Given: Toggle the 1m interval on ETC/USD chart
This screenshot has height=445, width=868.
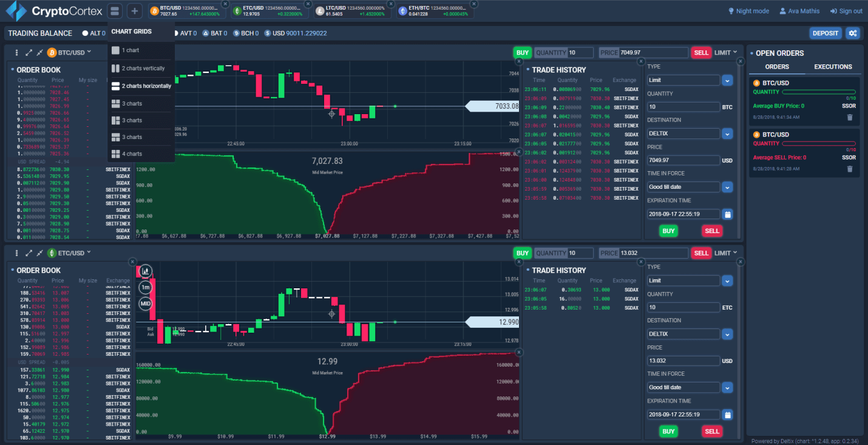Looking at the screenshot, I should tap(146, 287).
